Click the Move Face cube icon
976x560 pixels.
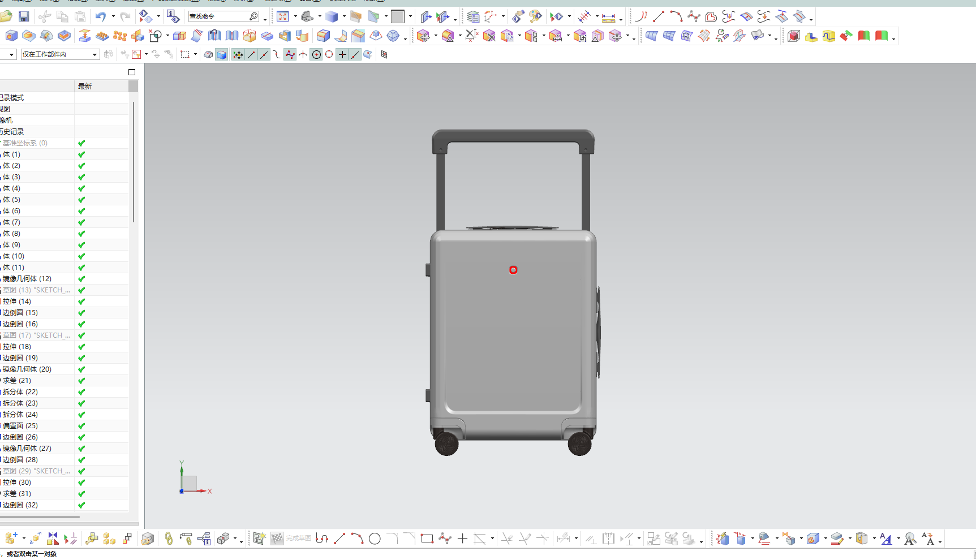click(x=423, y=36)
